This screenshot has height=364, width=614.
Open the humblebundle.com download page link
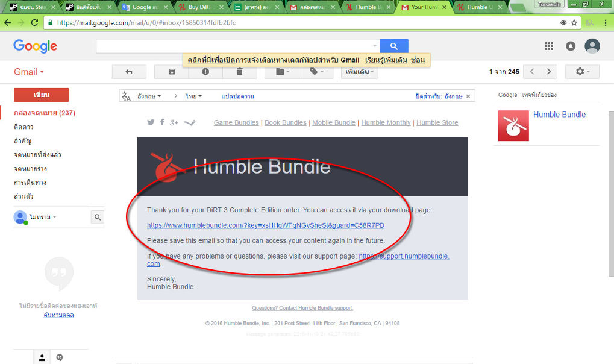click(x=265, y=225)
